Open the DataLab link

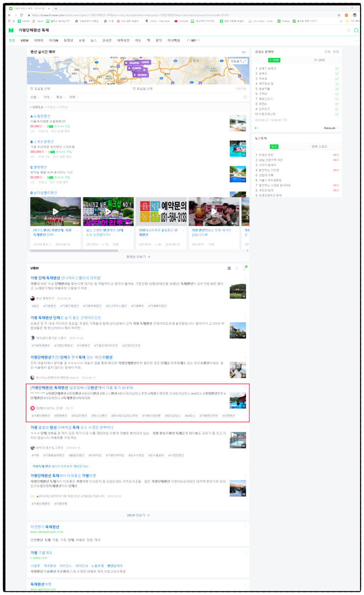[332, 128]
